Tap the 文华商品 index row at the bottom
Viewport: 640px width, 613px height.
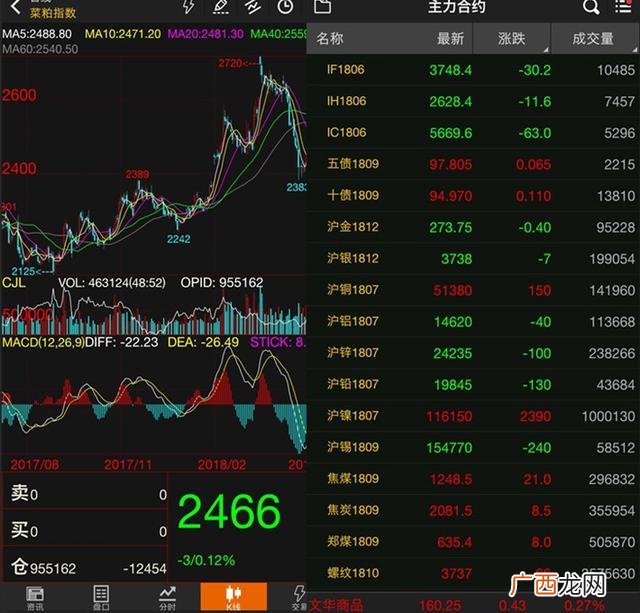473,604
